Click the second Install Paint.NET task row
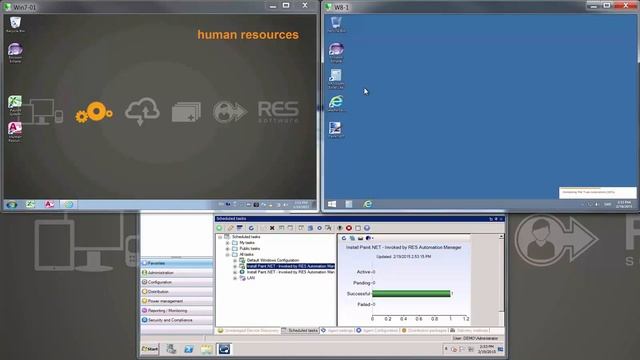 pyautogui.click(x=290, y=272)
